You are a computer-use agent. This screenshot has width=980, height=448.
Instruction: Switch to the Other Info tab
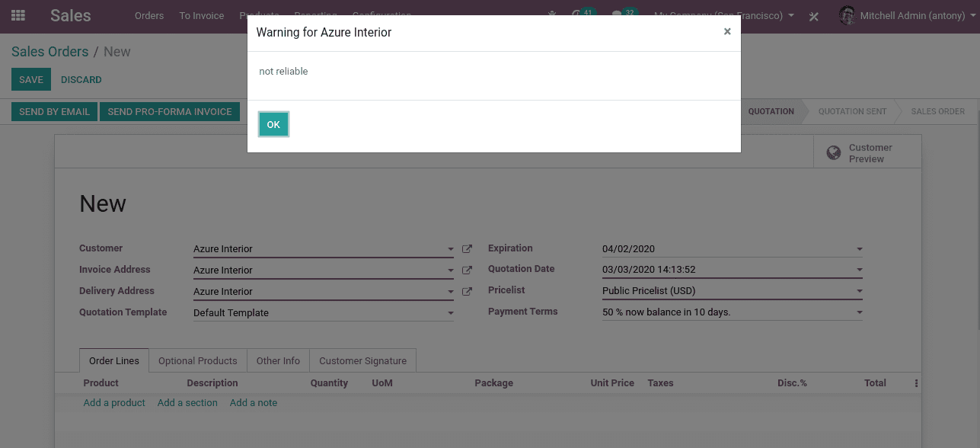pos(278,360)
